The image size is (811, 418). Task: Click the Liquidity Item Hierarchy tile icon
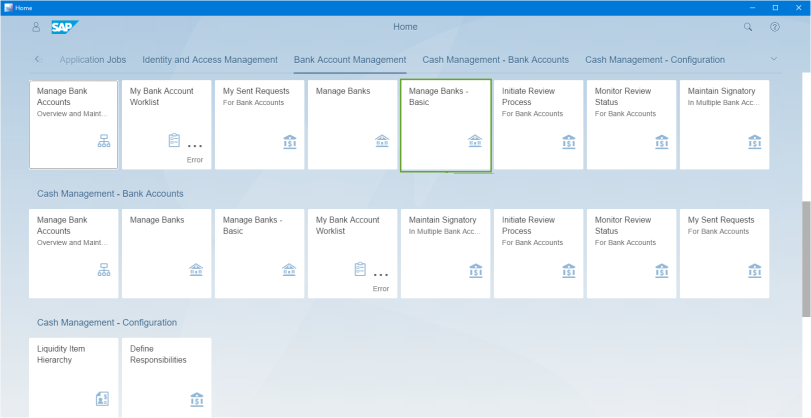pos(103,399)
